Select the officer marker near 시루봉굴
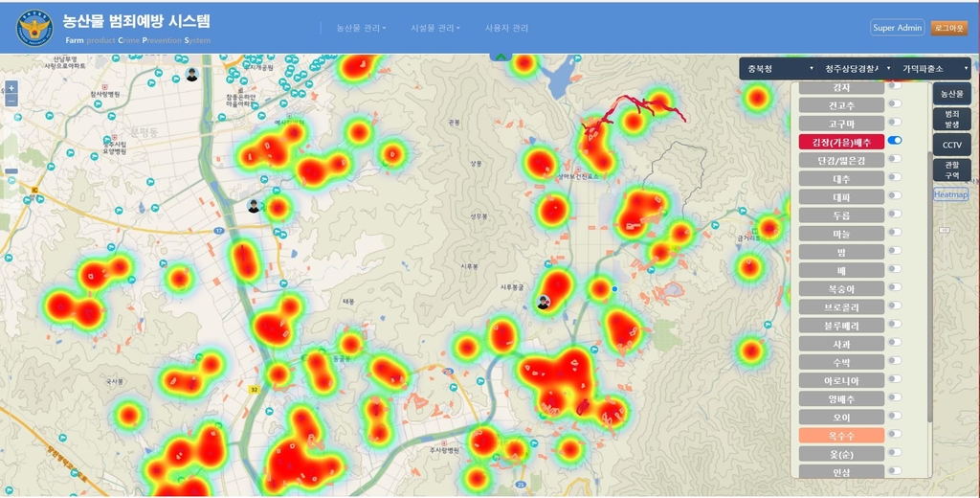 544,303
